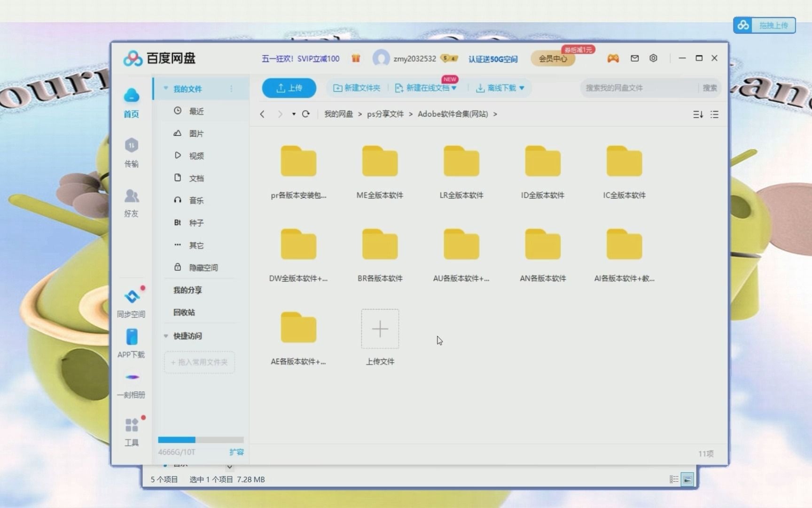Toggle the sort order control

[x=698, y=114]
